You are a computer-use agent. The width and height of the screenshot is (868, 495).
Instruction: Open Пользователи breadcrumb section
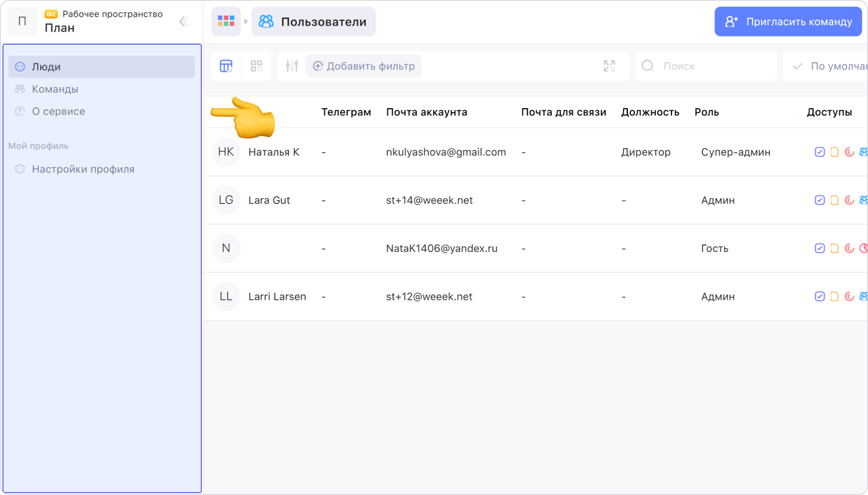(313, 21)
